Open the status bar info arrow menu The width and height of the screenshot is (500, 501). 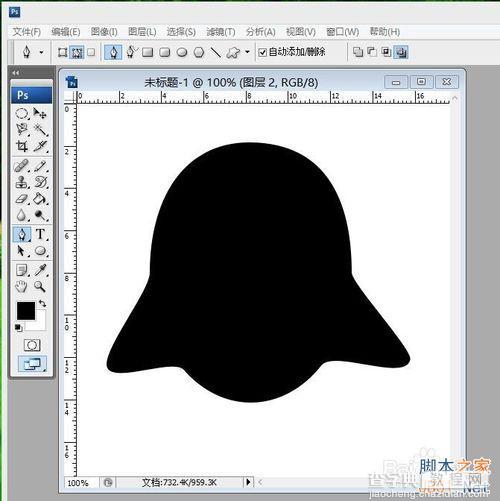248,482
